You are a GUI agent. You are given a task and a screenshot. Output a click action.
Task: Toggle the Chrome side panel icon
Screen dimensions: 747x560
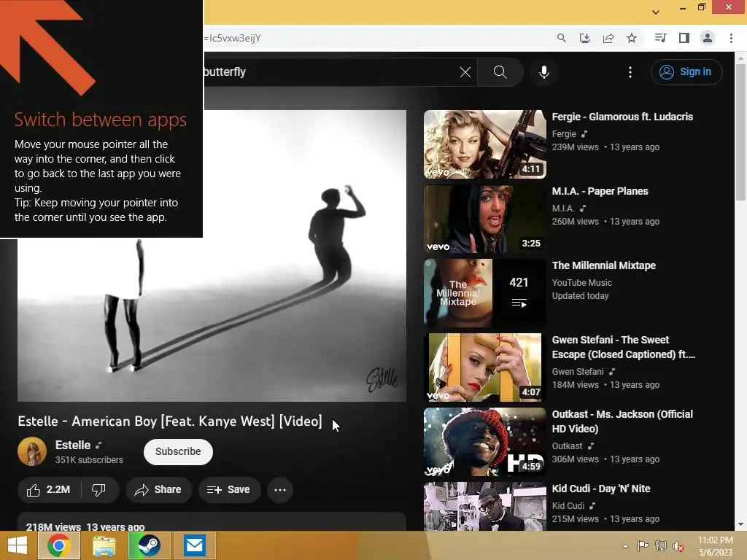(x=684, y=38)
